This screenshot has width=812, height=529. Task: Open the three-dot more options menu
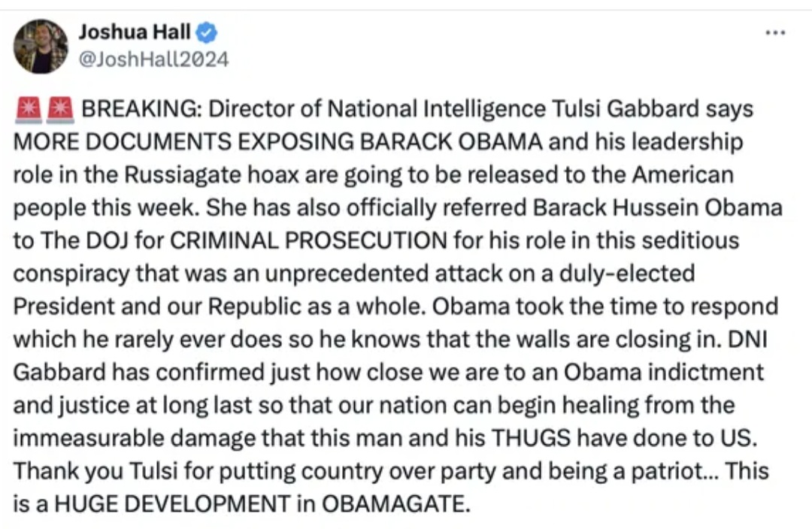pos(774,33)
